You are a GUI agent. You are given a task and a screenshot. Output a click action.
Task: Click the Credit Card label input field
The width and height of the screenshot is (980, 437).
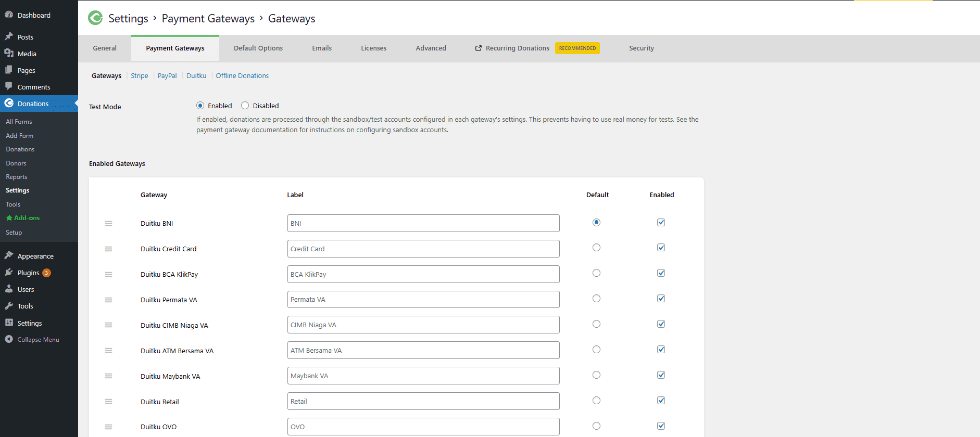[423, 249]
